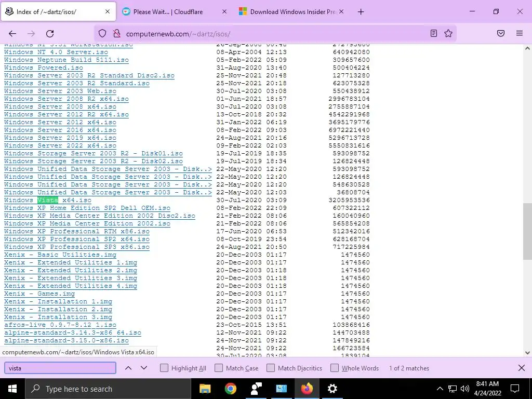Close the find bar
The image size is (532, 399).
(522, 368)
